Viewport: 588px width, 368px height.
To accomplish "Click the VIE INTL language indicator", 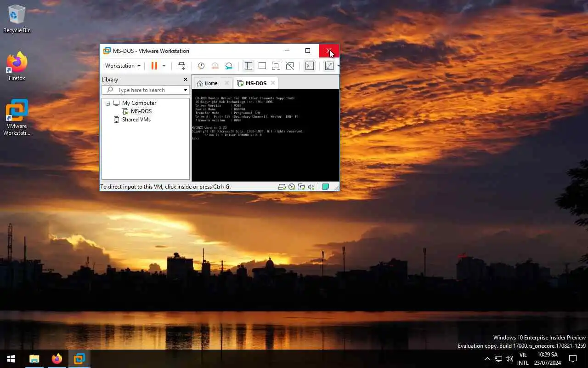I will tap(523, 359).
